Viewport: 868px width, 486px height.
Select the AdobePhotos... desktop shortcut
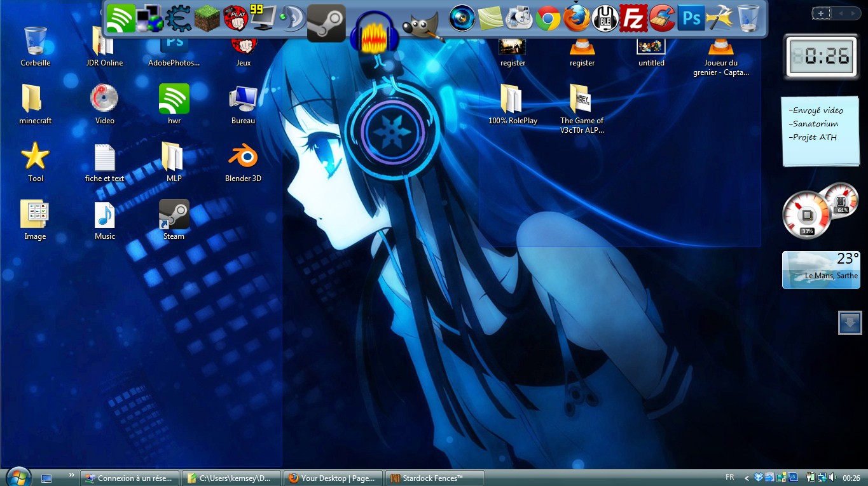click(x=174, y=51)
